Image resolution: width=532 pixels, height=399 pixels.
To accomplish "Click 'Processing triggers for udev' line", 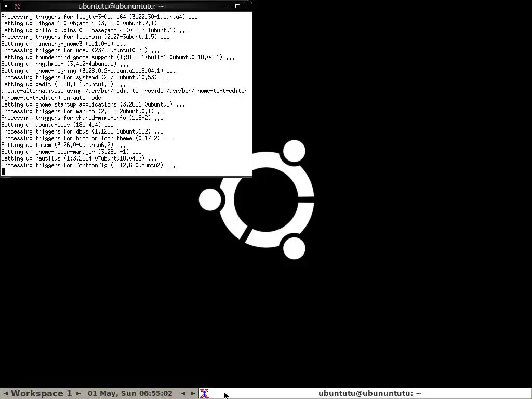I will pyautogui.click(x=81, y=50).
